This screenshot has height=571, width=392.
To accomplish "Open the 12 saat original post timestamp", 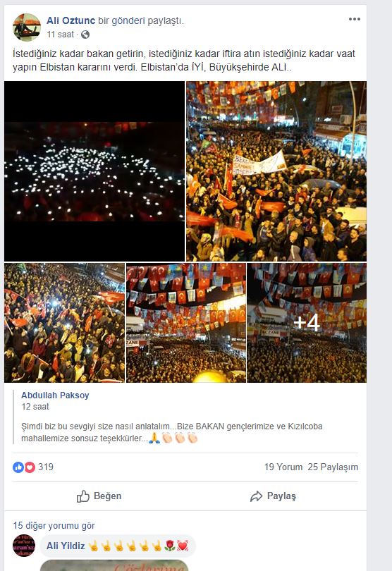I will point(35,407).
